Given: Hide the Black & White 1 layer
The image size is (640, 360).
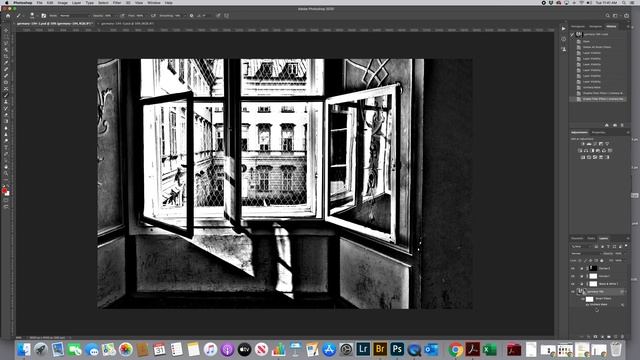Looking at the screenshot, I should [573, 284].
